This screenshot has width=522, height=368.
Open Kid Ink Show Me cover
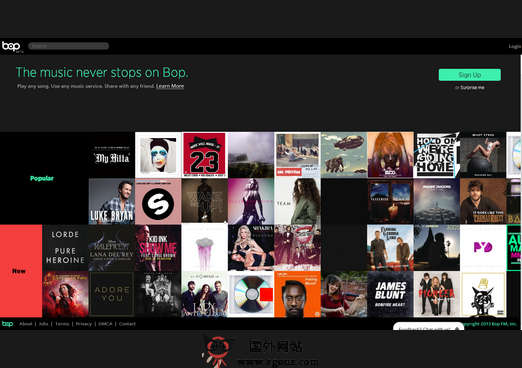[x=158, y=248]
